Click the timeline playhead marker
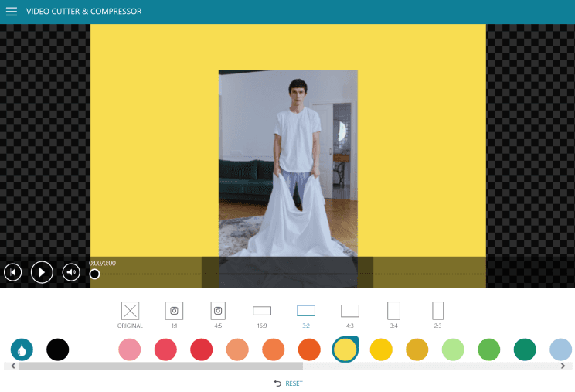Screen dimensions: 575x392 click(x=94, y=274)
